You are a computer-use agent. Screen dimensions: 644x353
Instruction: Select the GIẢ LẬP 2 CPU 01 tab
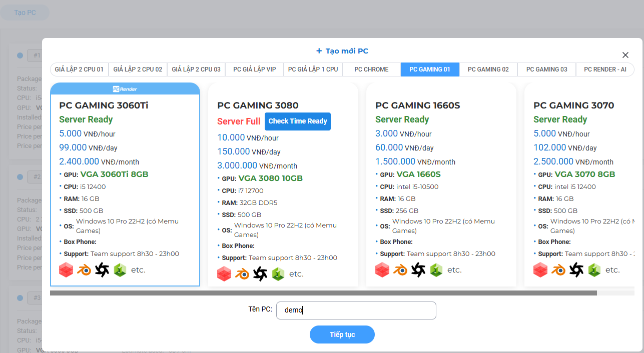[79, 69]
